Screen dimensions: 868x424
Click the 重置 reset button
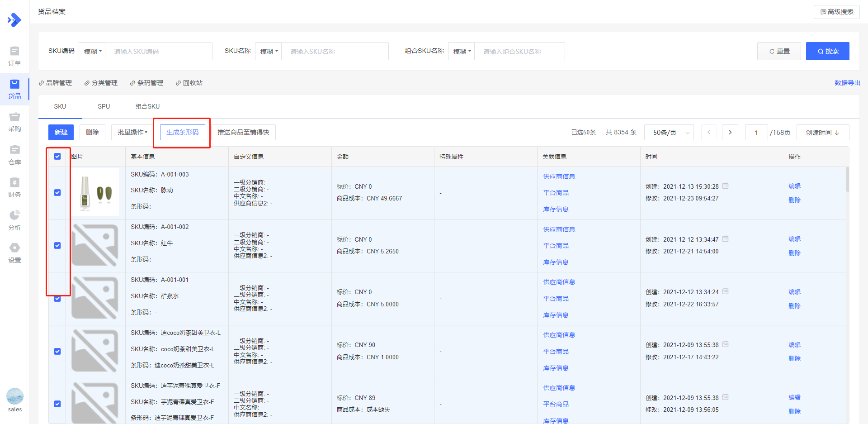coord(779,51)
